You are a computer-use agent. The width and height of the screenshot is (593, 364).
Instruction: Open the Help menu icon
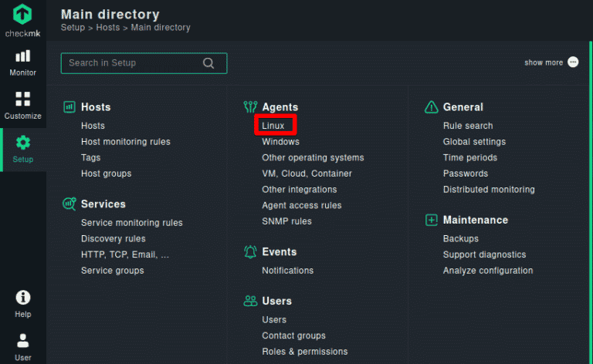click(23, 303)
